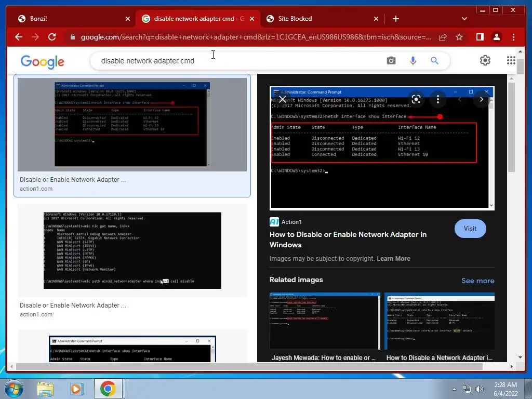Launch Windows Media Player from taskbar
This screenshot has width=532, height=399.
click(77, 389)
